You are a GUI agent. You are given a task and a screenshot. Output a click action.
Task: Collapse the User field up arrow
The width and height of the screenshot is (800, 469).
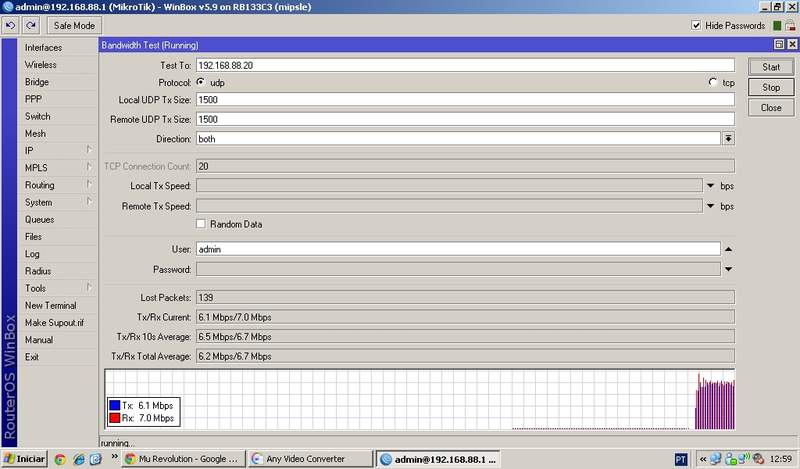pyautogui.click(x=729, y=249)
